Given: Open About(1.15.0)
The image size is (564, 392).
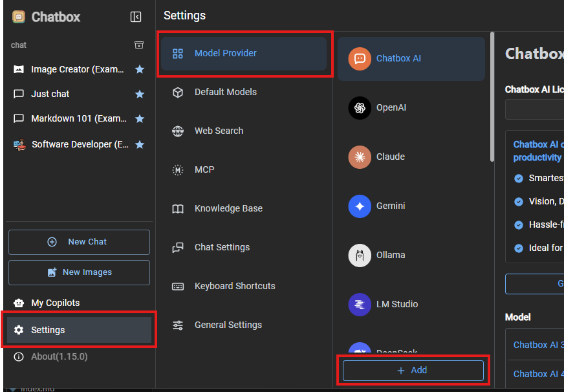Looking at the screenshot, I should pyautogui.click(x=79, y=356).
